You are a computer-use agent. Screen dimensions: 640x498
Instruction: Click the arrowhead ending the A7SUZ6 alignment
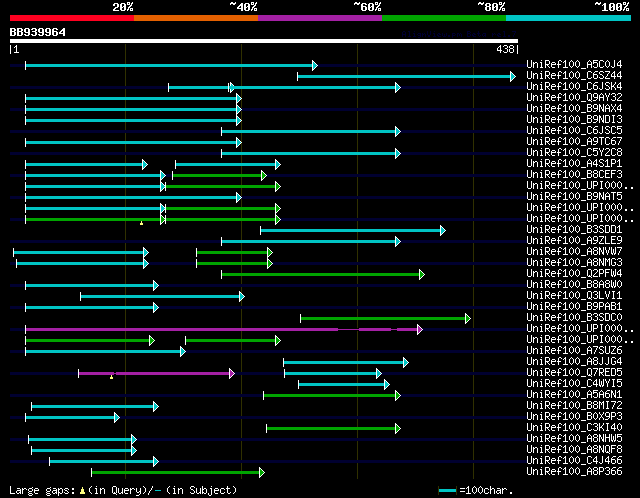pos(183,351)
